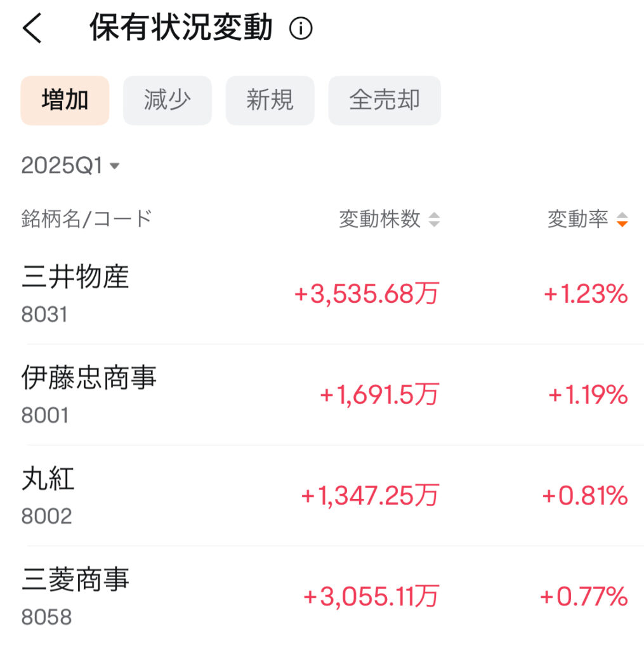Click the 銘柄名/コード column header
Screen dimensions: 644x650
point(87,219)
